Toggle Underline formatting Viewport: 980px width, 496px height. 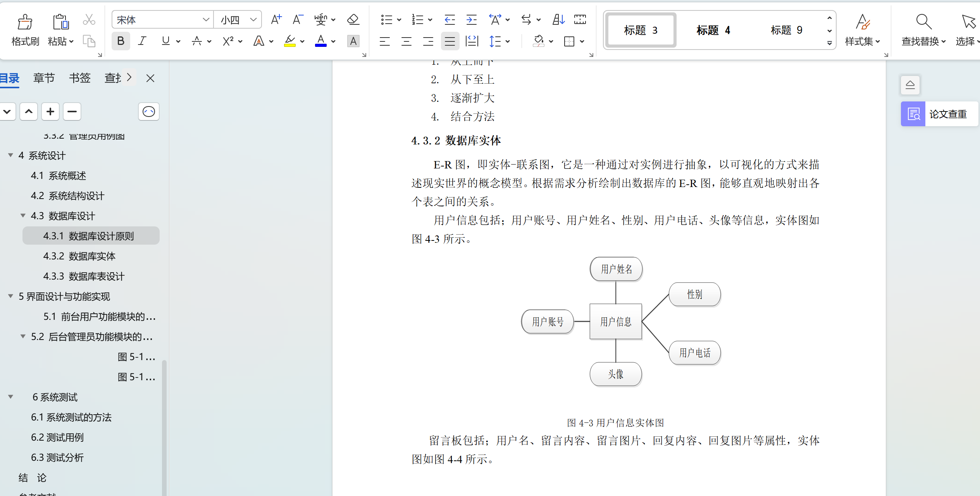pos(165,41)
